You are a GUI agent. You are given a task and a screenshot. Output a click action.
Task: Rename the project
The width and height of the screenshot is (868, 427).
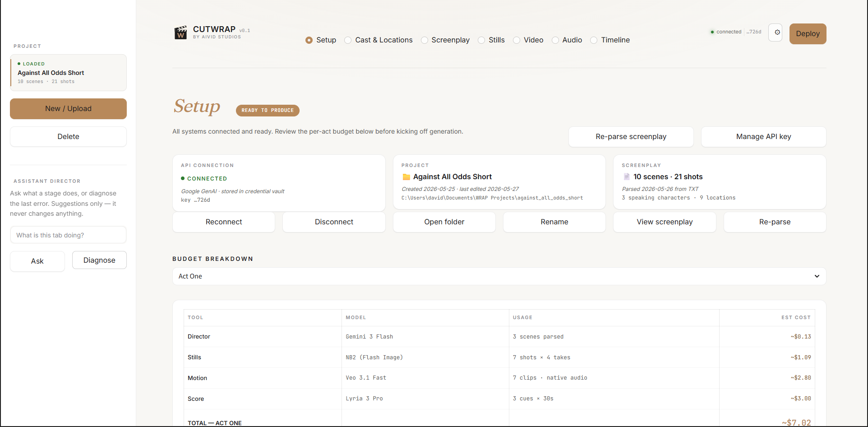(554, 222)
